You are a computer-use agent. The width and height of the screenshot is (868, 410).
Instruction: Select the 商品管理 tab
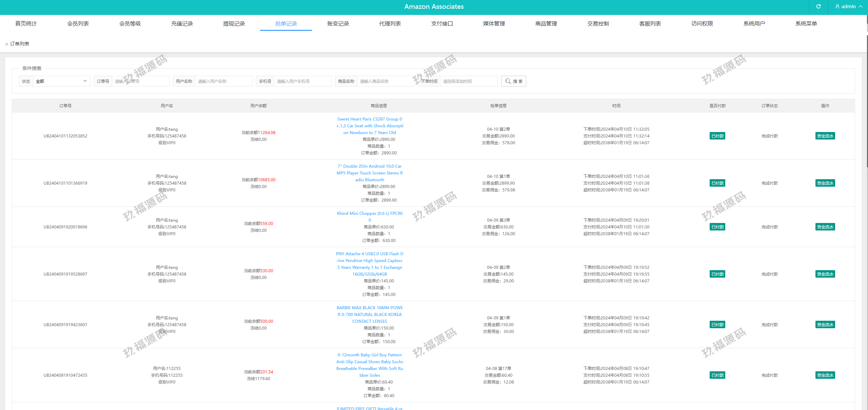point(546,23)
